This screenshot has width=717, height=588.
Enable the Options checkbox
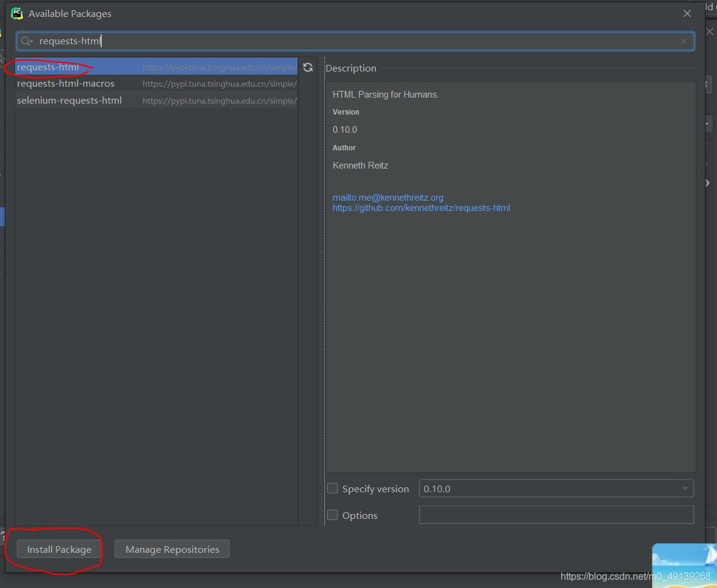(x=333, y=515)
